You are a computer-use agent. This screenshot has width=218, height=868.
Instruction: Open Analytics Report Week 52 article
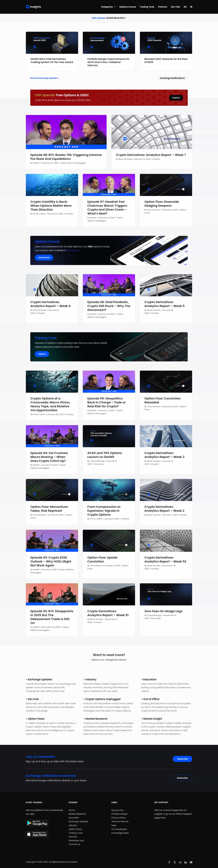(165, 559)
